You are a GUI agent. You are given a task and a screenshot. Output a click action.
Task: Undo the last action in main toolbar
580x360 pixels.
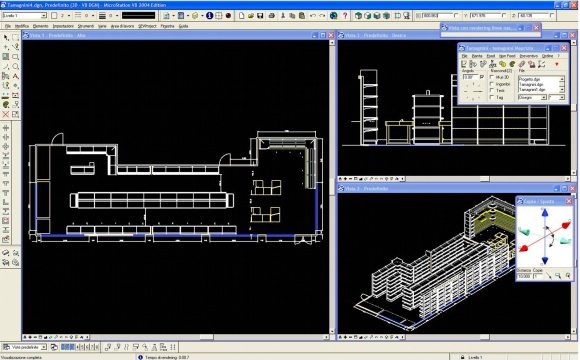(x=313, y=16)
